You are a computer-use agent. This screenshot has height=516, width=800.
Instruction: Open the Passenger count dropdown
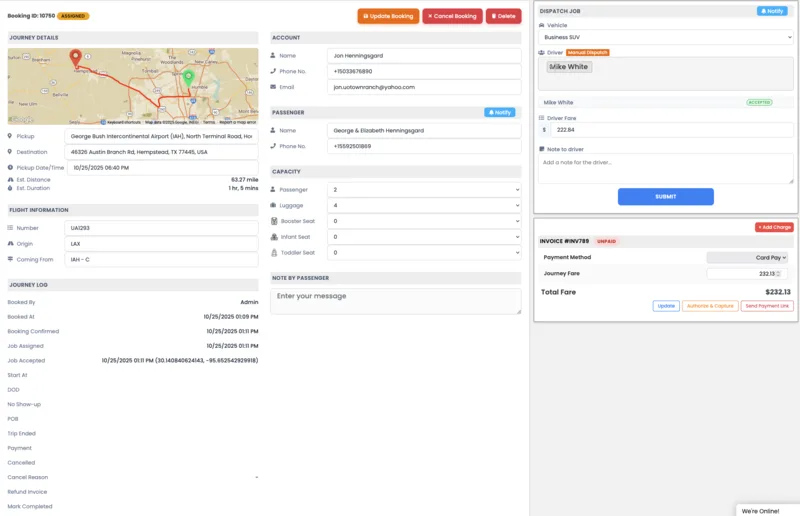424,189
